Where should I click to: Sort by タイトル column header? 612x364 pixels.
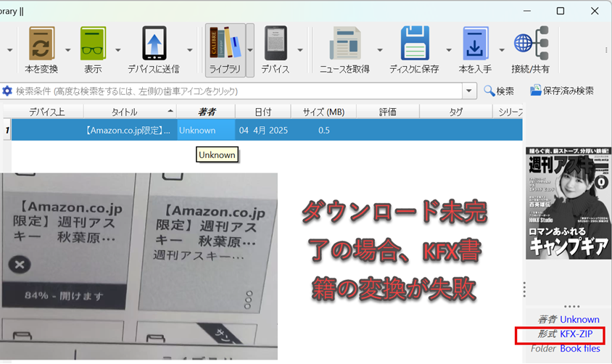[x=130, y=112]
